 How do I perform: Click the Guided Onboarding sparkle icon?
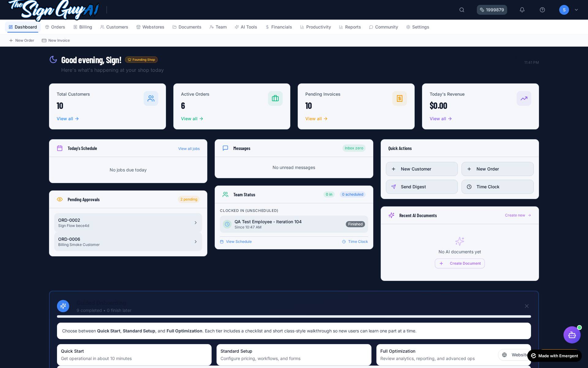pyautogui.click(x=63, y=306)
